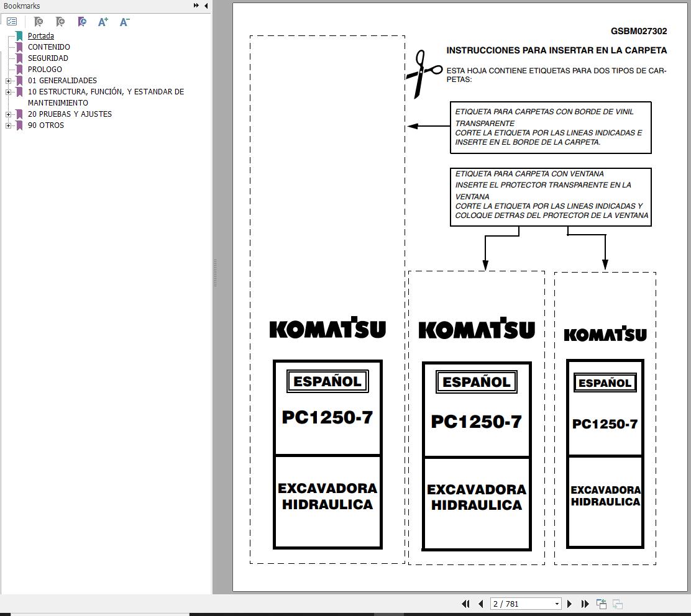Go to the next page
The width and height of the screenshot is (691, 616).
click(x=569, y=604)
